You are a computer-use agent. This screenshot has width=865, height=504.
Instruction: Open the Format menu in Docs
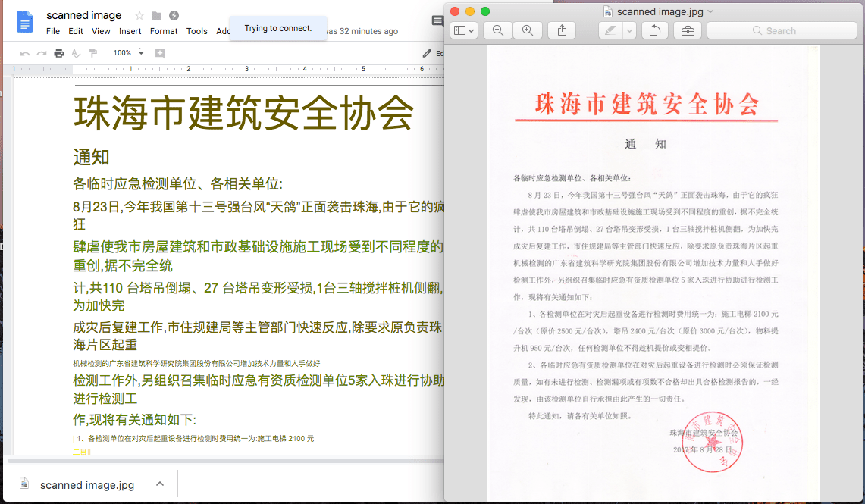164,31
